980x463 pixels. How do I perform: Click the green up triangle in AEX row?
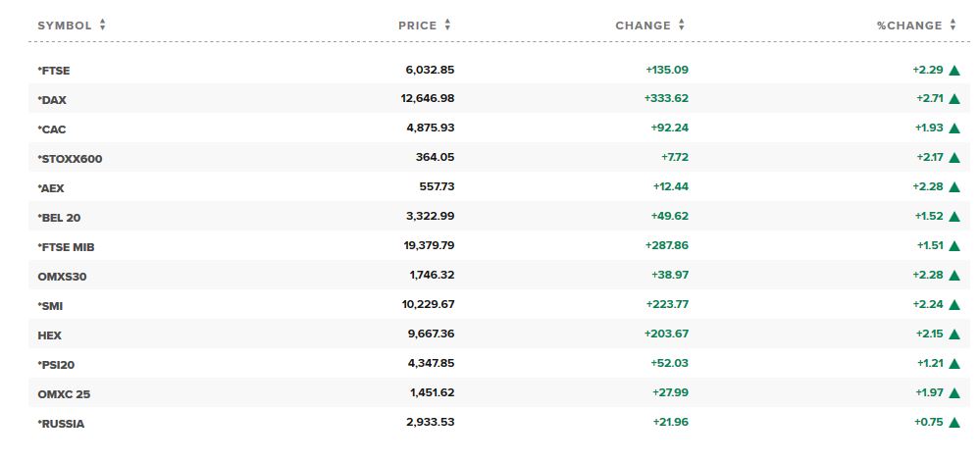pos(954,186)
